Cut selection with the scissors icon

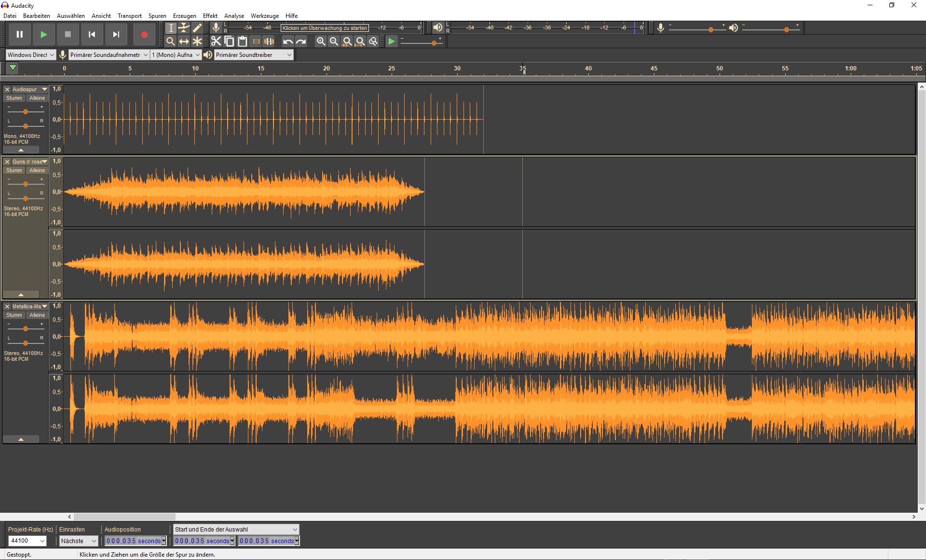click(x=216, y=41)
